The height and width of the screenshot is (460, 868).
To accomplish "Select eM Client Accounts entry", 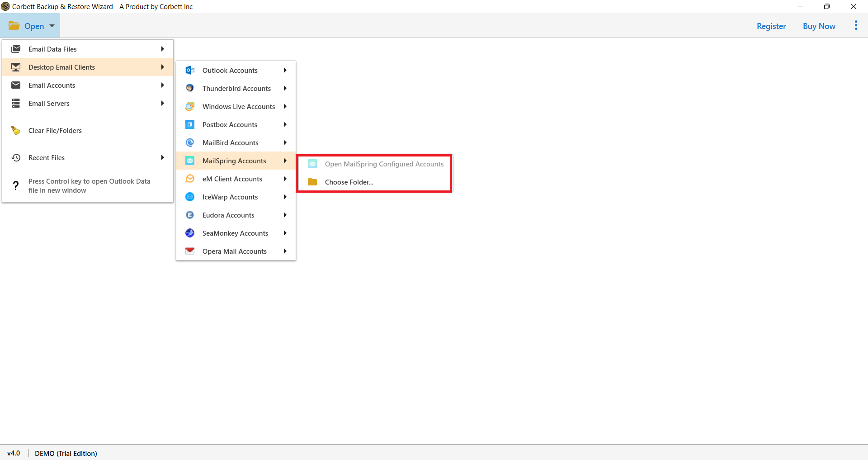I will pos(236,179).
